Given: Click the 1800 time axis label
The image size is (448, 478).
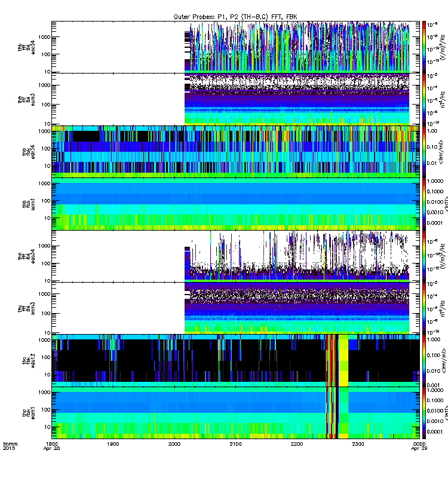Looking at the screenshot, I should pos(51,444).
